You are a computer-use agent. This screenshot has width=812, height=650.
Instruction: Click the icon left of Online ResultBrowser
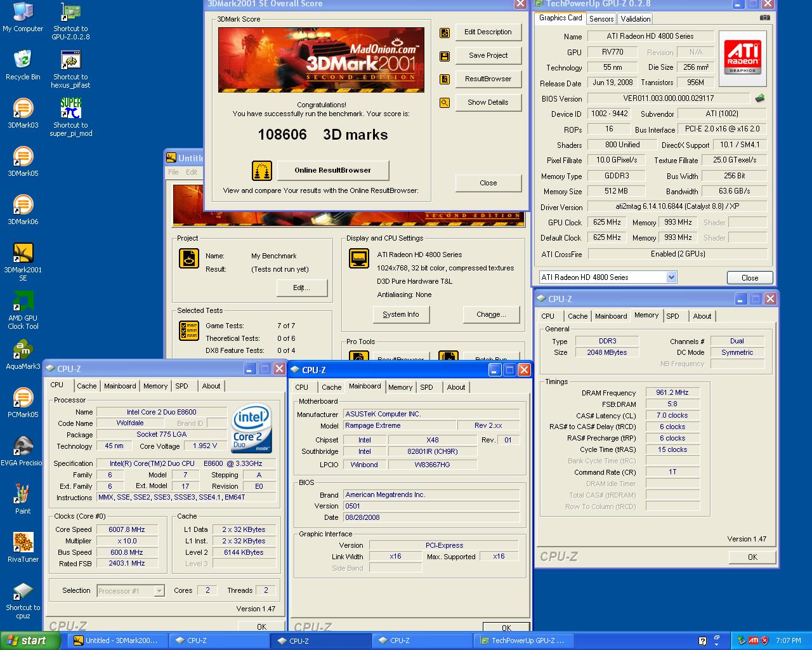[x=262, y=171]
